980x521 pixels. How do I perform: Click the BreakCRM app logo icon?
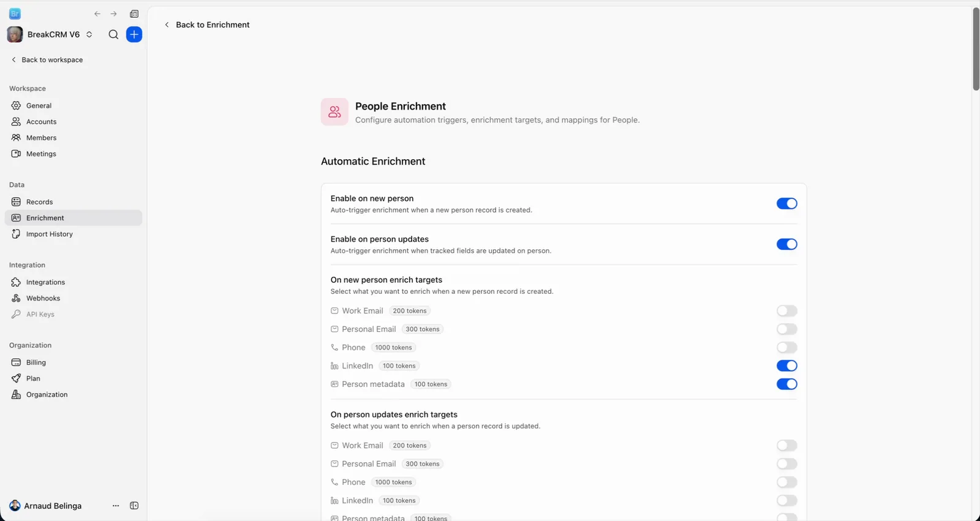(x=15, y=14)
